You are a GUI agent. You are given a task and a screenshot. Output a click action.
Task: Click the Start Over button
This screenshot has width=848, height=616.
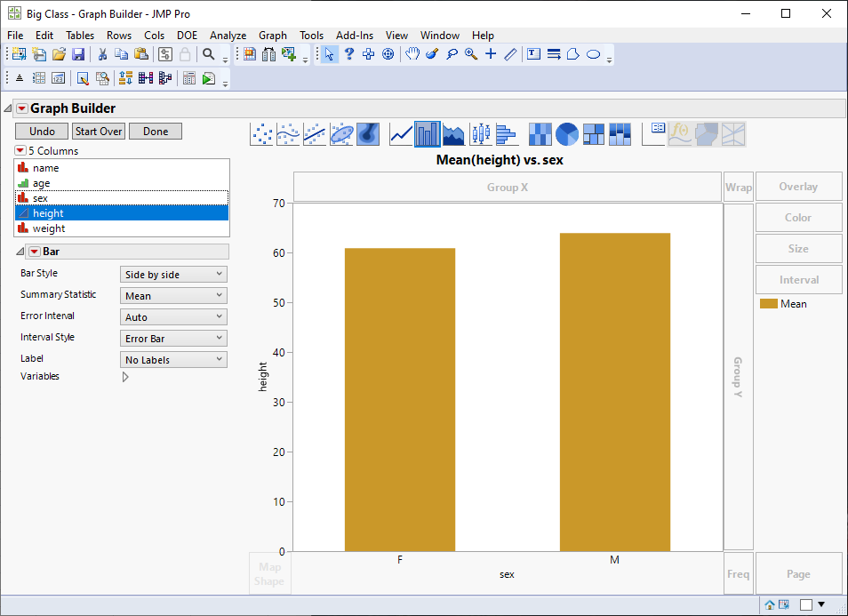(x=99, y=132)
